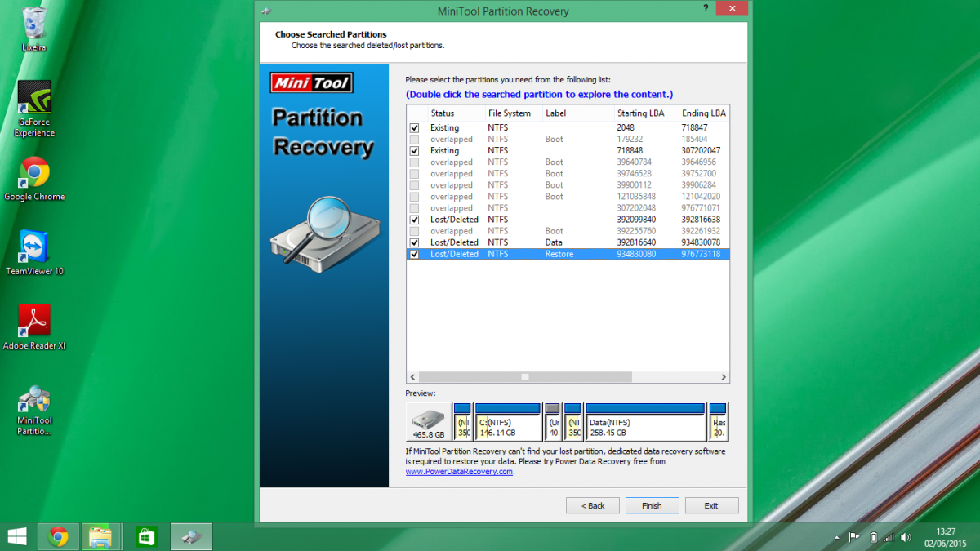
Task: Sort by the Ending LBA column header
Action: click(703, 113)
